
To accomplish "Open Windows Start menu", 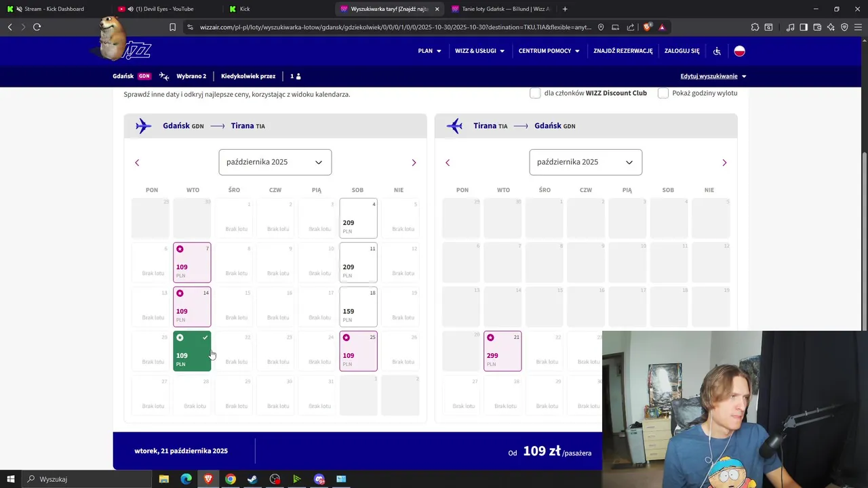I will pos(11,479).
